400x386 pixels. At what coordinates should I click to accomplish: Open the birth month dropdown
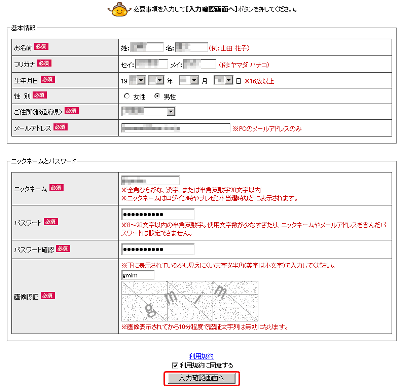(x=189, y=80)
